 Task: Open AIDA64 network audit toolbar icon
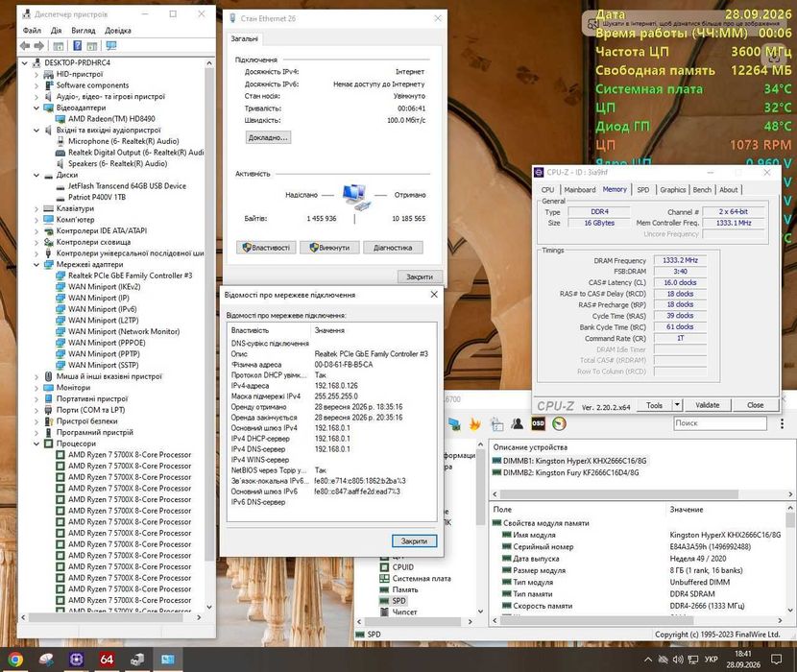(453, 423)
